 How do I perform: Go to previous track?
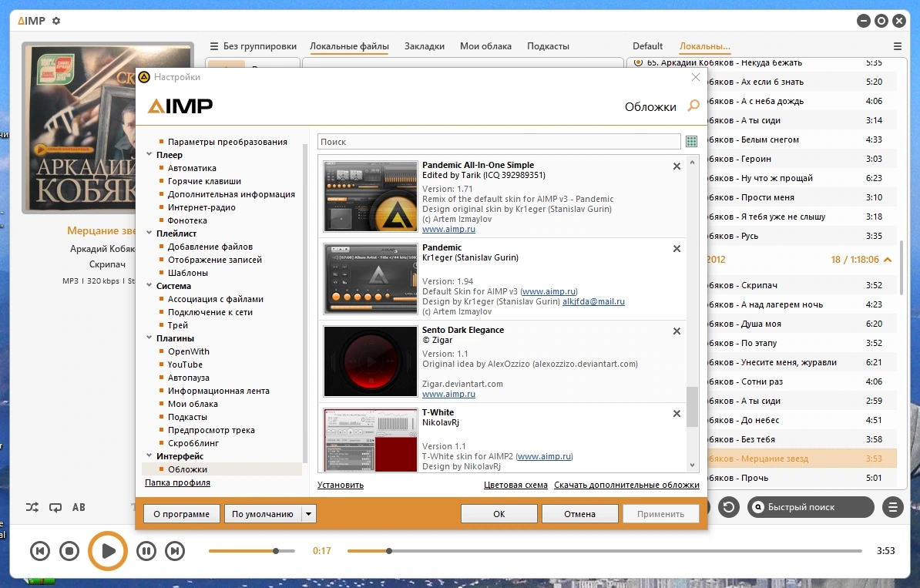point(40,551)
